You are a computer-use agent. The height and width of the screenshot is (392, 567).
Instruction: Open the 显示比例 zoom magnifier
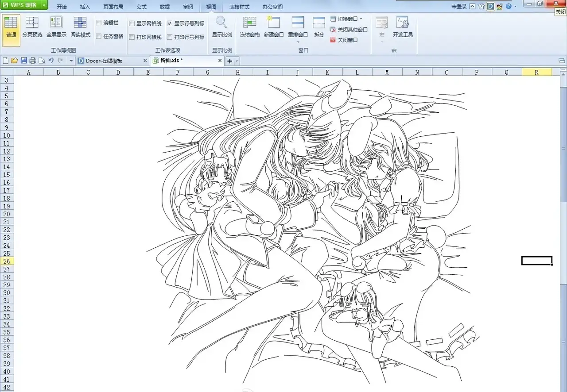pos(221,27)
